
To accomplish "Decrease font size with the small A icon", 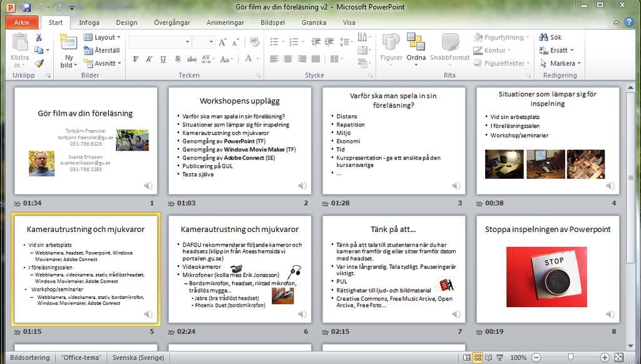I will pyautogui.click(x=235, y=42).
